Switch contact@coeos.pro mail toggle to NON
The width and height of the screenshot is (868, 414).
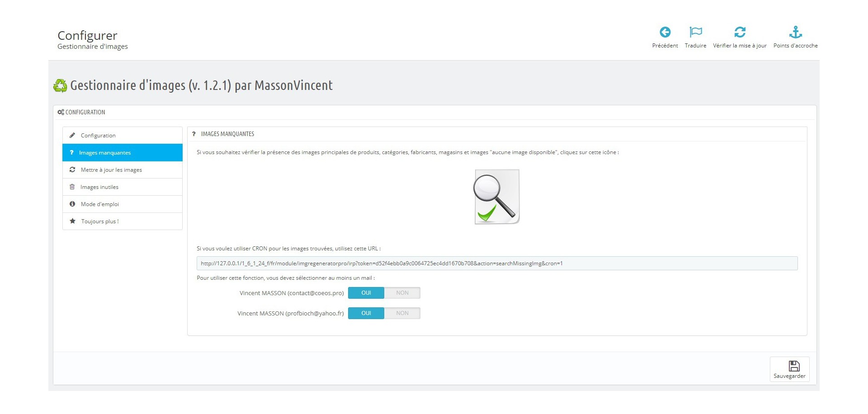(x=402, y=293)
